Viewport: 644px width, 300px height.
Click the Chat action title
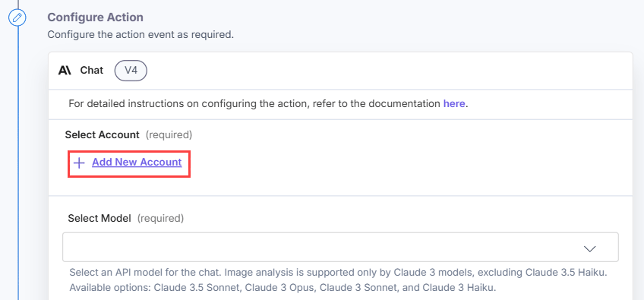click(92, 70)
